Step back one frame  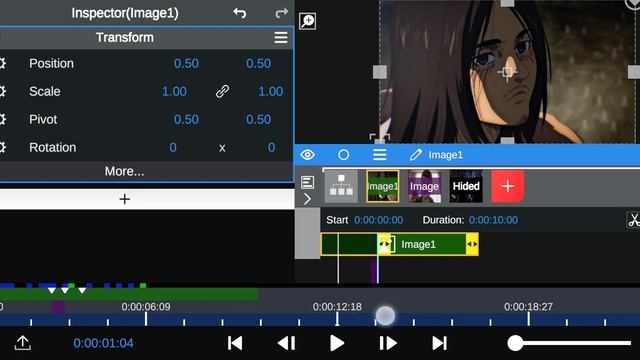coord(287,343)
